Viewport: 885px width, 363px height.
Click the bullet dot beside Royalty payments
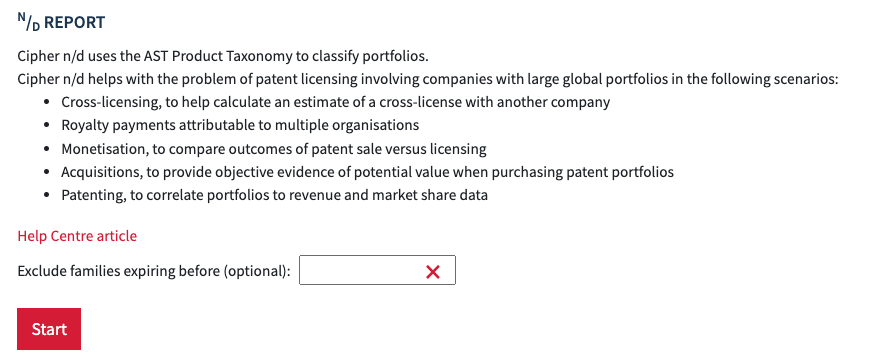click(47, 126)
